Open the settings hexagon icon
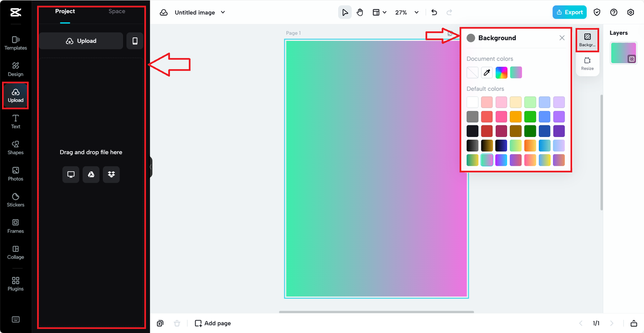Image resolution: width=644 pixels, height=333 pixels. click(630, 13)
